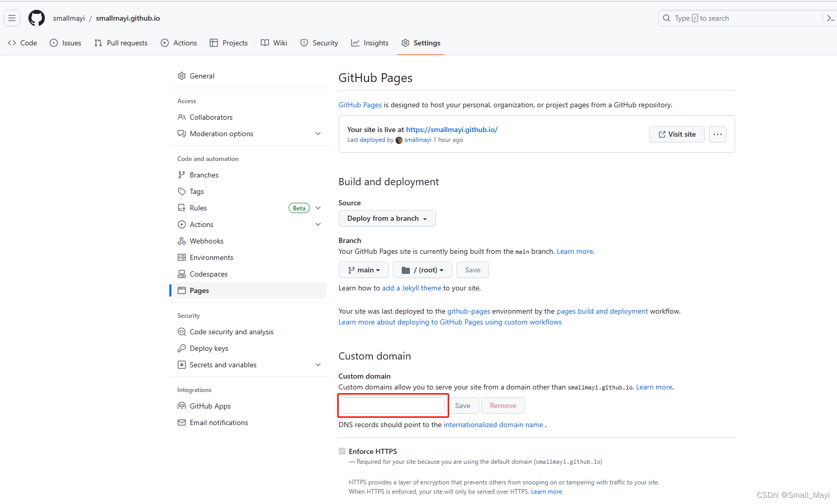Image resolution: width=837 pixels, height=504 pixels.
Task: Open internationalized domain name link
Action: tap(493, 425)
